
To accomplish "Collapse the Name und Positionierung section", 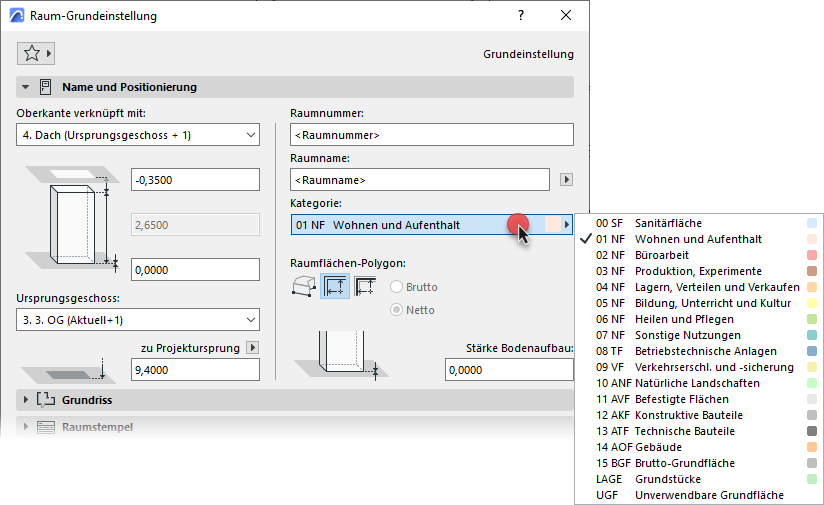I will click(25, 87).
